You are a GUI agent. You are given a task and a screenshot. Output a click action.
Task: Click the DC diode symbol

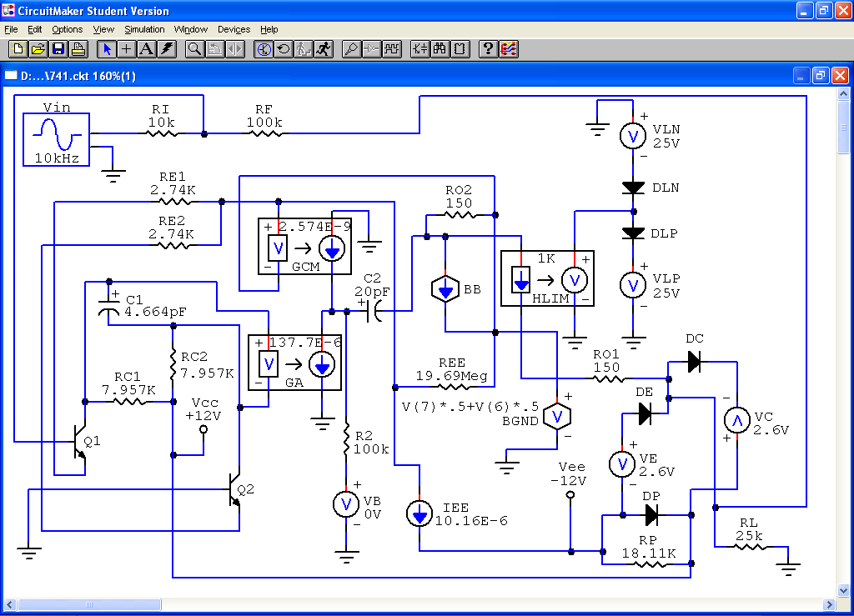tap(694, 361)
